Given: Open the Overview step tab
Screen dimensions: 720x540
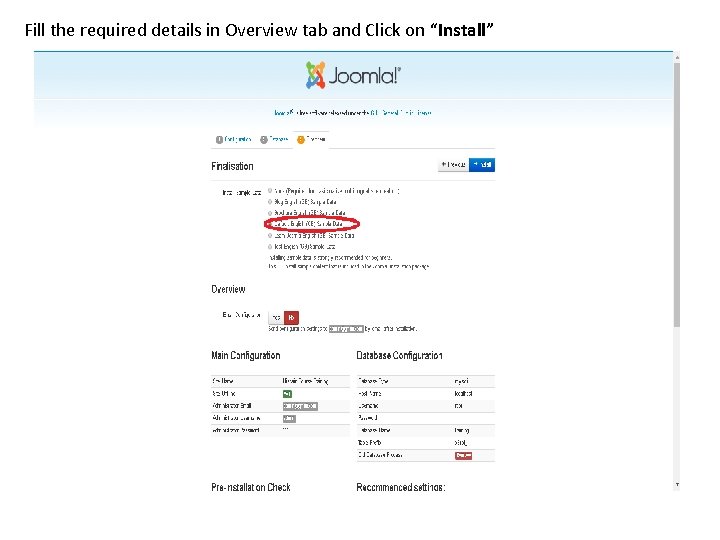Looking at the screenshot, I should coord(311,139).
